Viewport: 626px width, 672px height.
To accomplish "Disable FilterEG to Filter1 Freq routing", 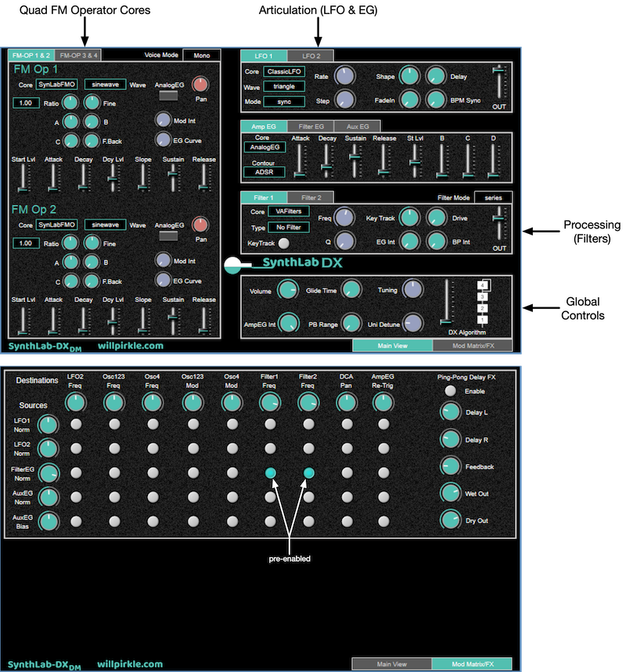I will coord(270,473).
